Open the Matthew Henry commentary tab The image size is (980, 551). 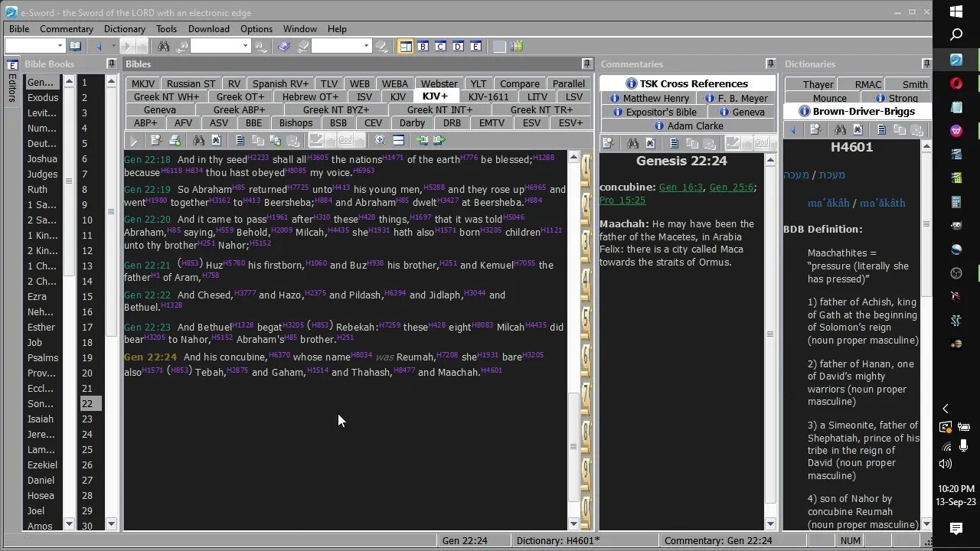click(649, 98)
